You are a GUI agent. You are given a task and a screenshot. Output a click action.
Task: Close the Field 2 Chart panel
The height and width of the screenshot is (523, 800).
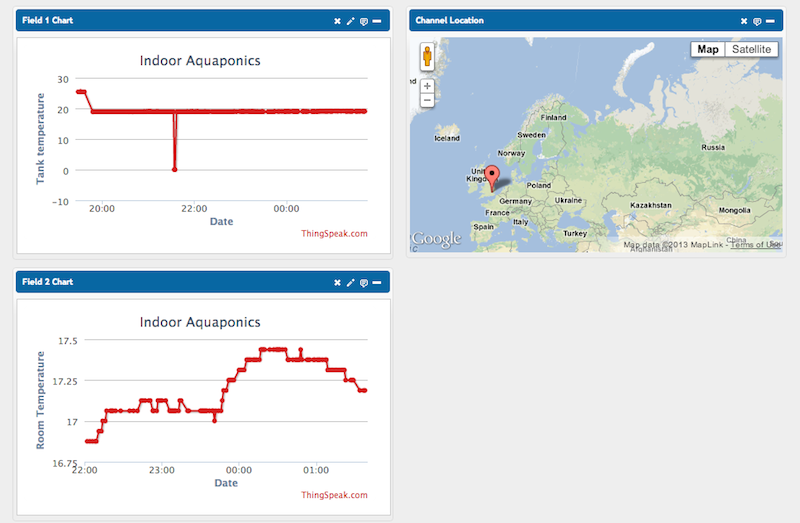point(337,283)
